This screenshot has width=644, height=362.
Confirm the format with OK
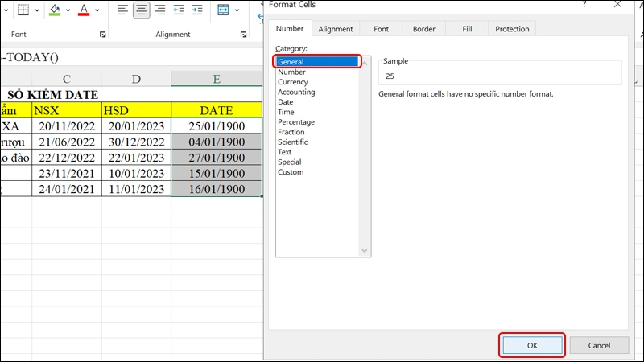pos(532,346)
